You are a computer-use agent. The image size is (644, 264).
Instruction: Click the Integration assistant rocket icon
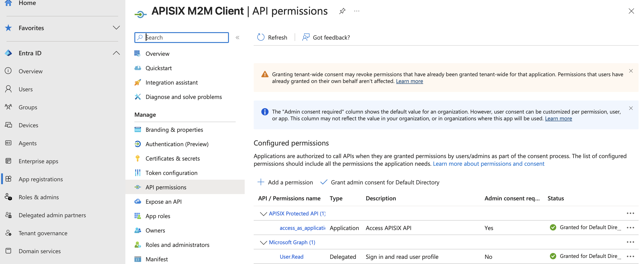[138, 83]
